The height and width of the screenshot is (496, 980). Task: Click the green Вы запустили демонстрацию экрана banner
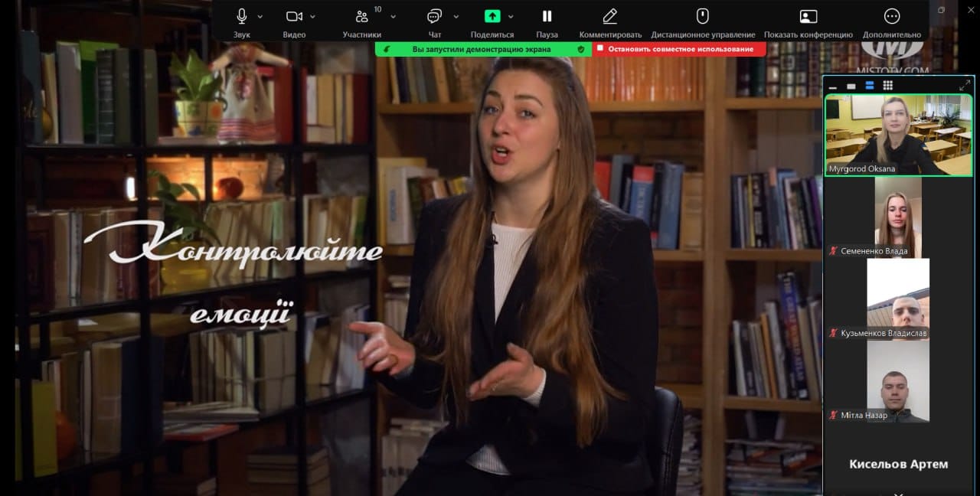pos(481,49)
